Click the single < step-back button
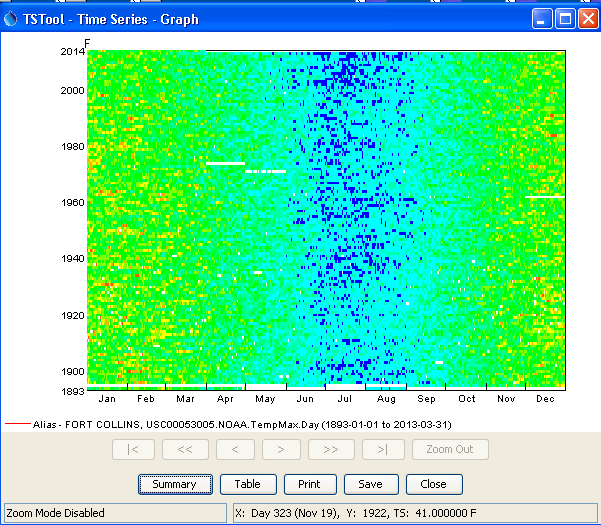 pyautogui.click(x=235, y=449)
